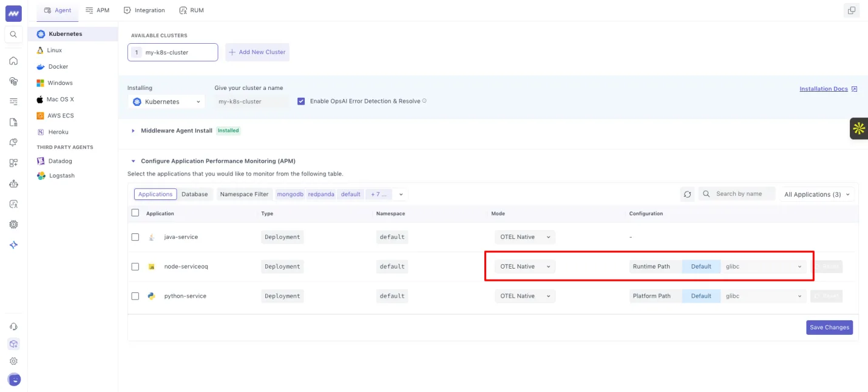Collapse Configure Application Performance Monitoring section

pos(134,161)
